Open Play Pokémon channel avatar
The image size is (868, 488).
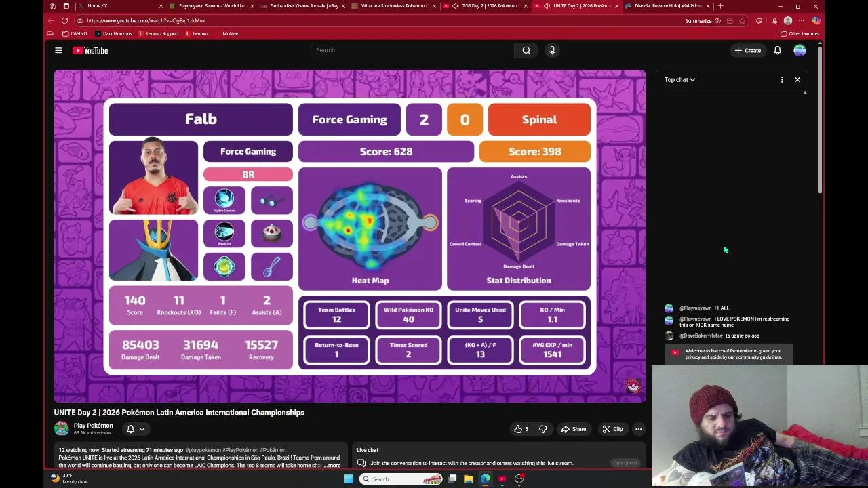tap(61, 428)
